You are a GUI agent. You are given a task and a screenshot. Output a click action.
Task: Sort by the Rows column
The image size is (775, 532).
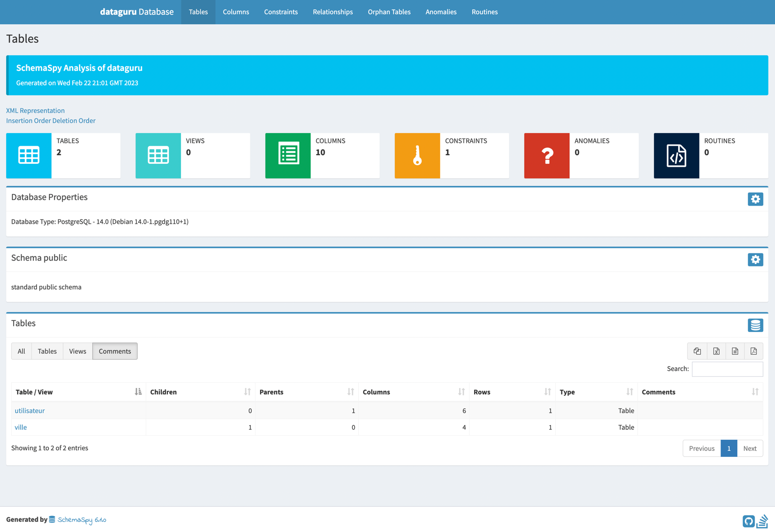tap(512, 392)
